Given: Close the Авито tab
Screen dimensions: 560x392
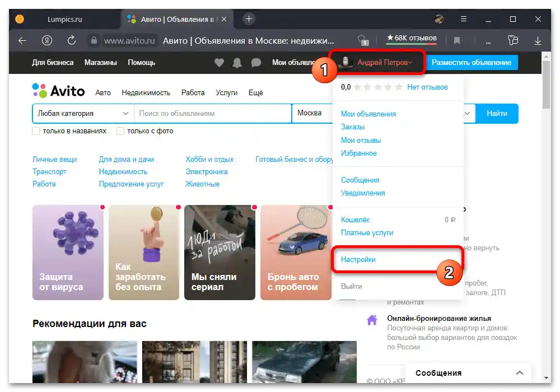Looking at the screenshot, I should point(224,19).
